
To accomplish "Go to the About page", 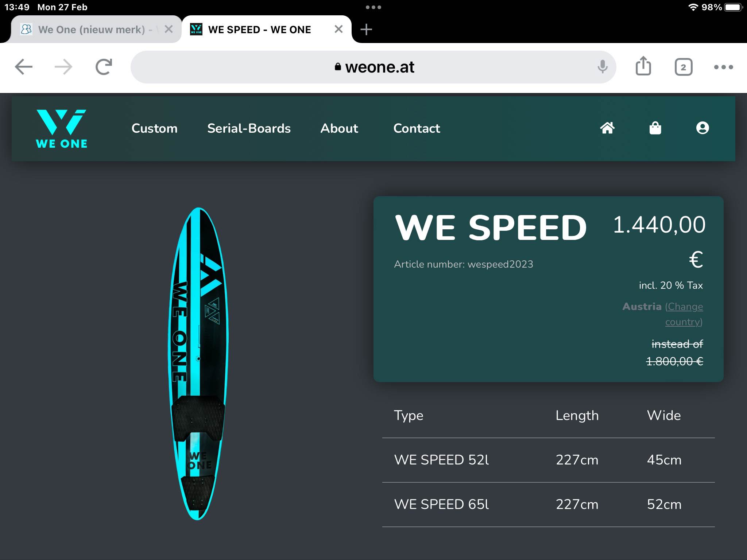I will click(339, 128).
